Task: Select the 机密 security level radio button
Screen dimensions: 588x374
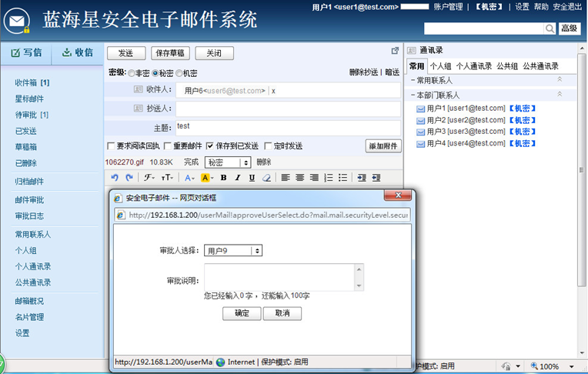Action: tap(179, 73)
